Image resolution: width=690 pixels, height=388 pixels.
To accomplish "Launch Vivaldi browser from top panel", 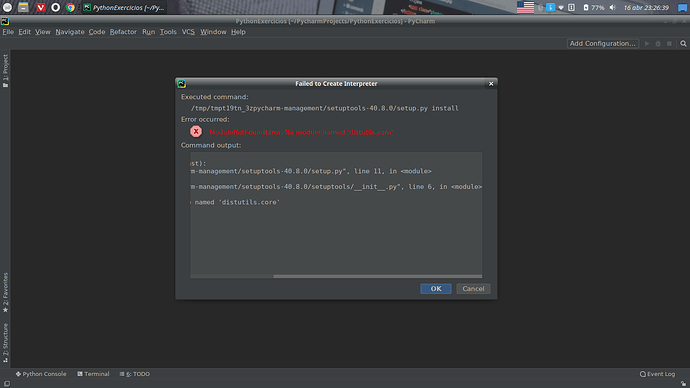I will (40, 7).
